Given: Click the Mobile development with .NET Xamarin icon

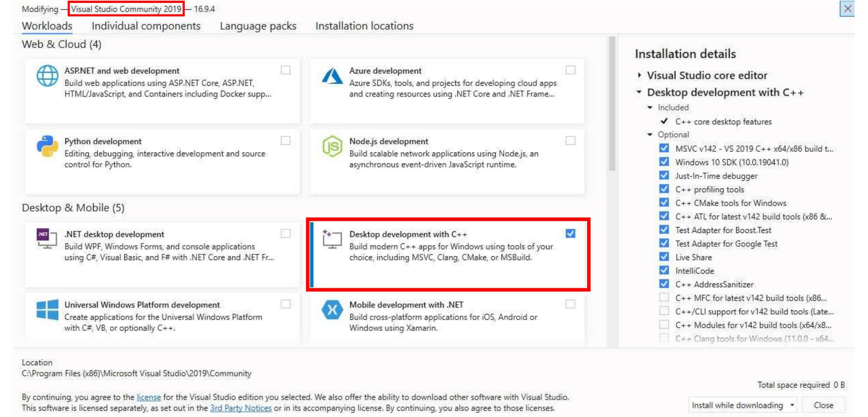Looking at the screenshot, I should [x=332, y=310].
